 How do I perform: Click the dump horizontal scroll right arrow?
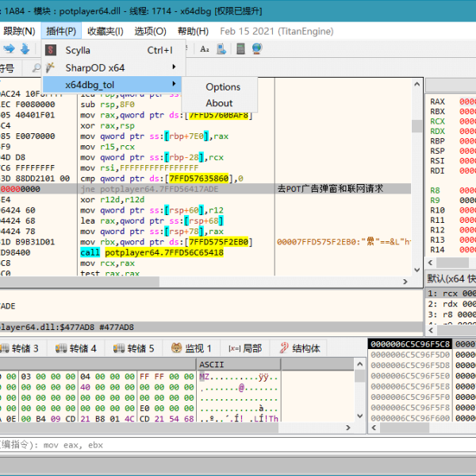tap(348, 428)
